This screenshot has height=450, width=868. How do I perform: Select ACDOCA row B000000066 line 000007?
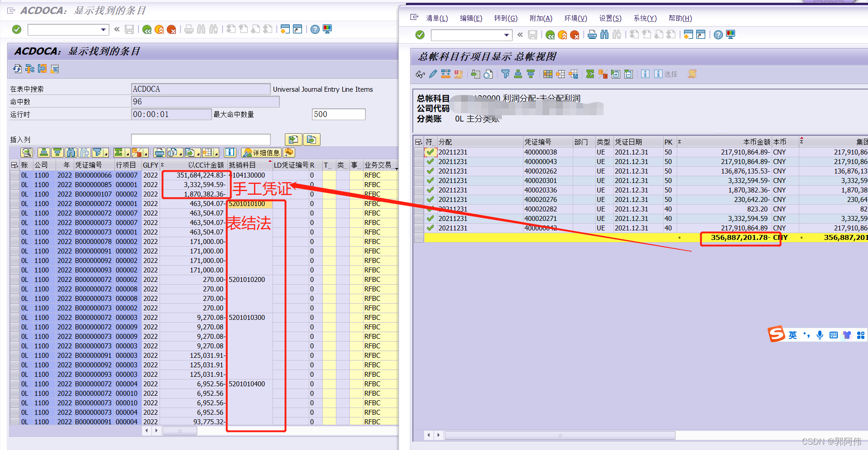14,175
